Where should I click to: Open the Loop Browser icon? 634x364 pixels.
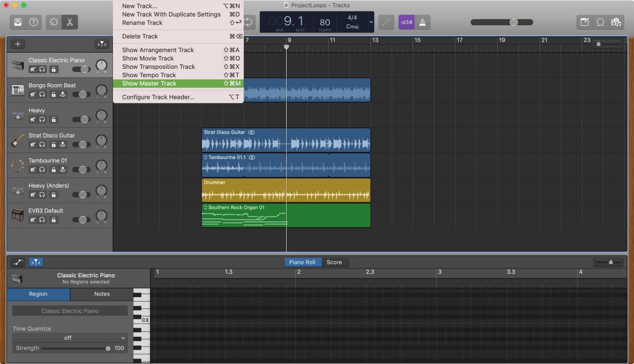[x=600, y=22]
